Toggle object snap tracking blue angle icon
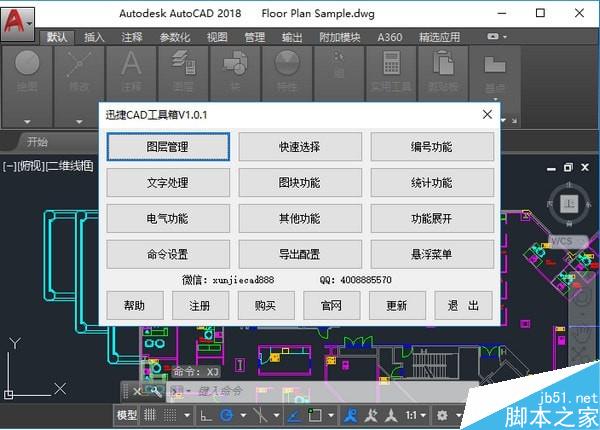The width and height of the screenshot is (600, 430). click(x=294, y=415)
